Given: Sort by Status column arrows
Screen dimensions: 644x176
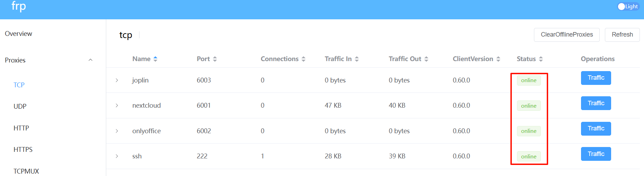Looking at the screenshot, I should [541, 59].
